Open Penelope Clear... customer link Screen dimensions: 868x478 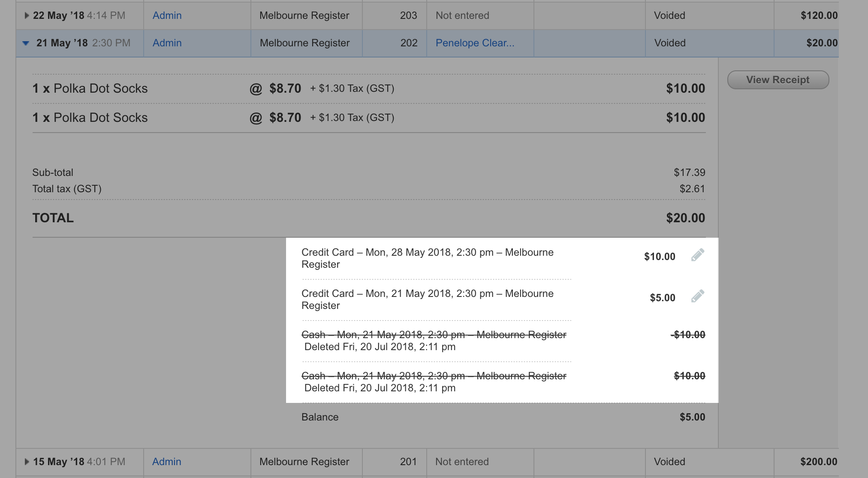(x=474, y=43)
